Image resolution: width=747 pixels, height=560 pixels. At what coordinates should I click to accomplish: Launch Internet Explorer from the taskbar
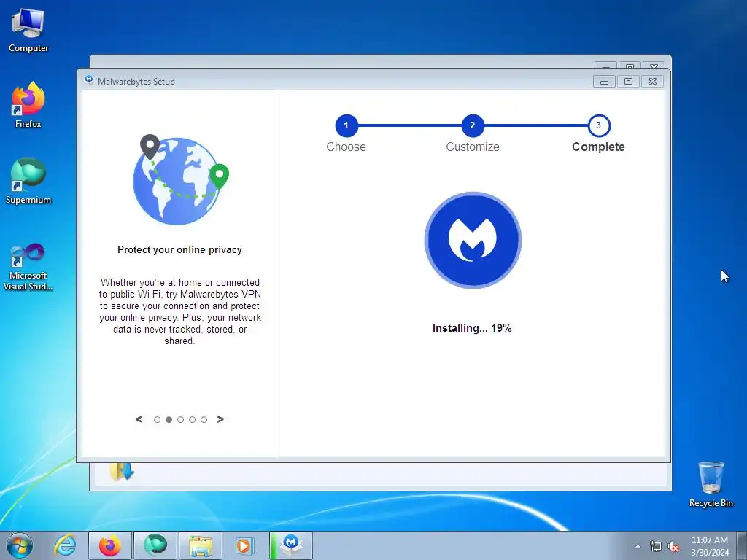click(x=65, y=545)
